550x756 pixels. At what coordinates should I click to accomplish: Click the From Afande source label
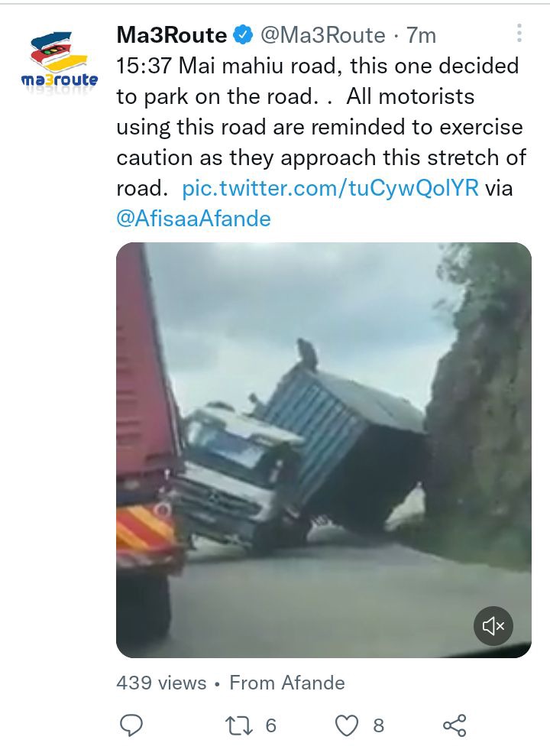point(287,683)
